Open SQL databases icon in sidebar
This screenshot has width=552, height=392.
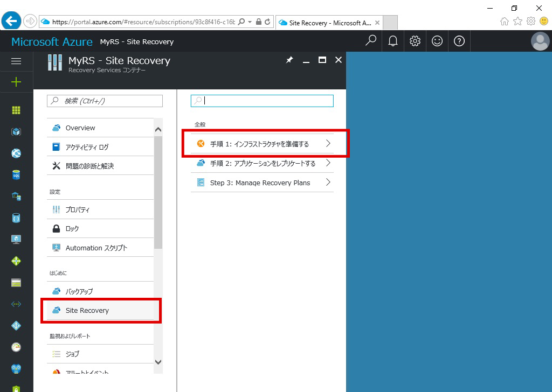[x=16, y=174]
